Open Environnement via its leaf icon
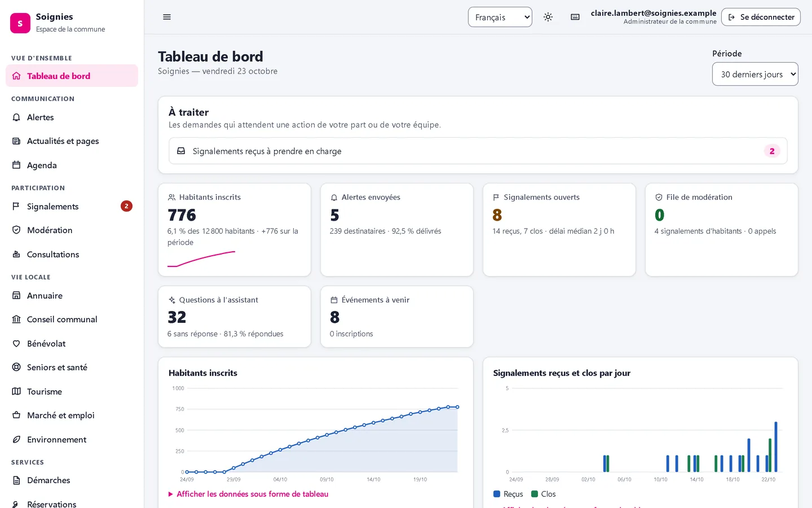The width and height of the screenshot is (812, 508). pos(16,440)
